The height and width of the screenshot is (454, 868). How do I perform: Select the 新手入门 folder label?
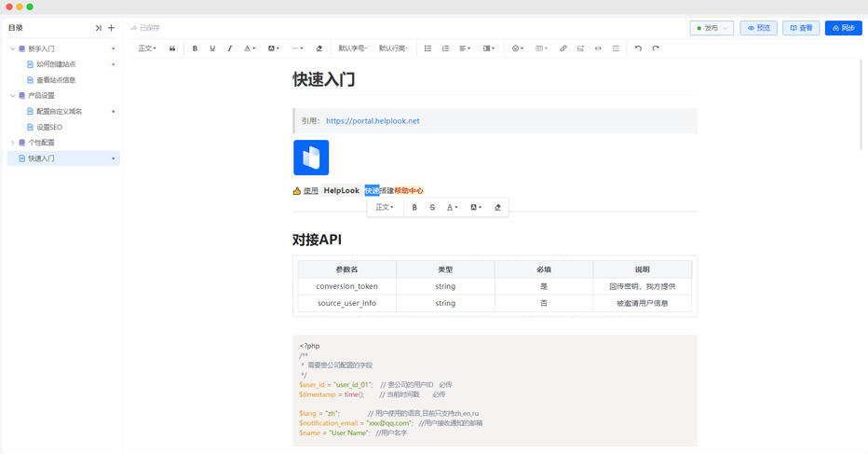pos(42,48)
